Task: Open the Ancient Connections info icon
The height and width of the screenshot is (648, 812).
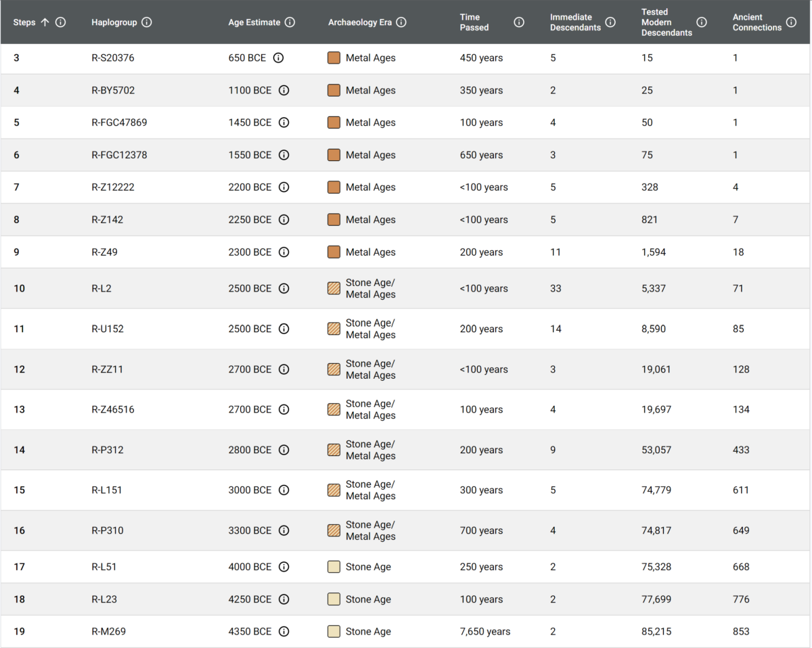Action: tap(791, 22)
